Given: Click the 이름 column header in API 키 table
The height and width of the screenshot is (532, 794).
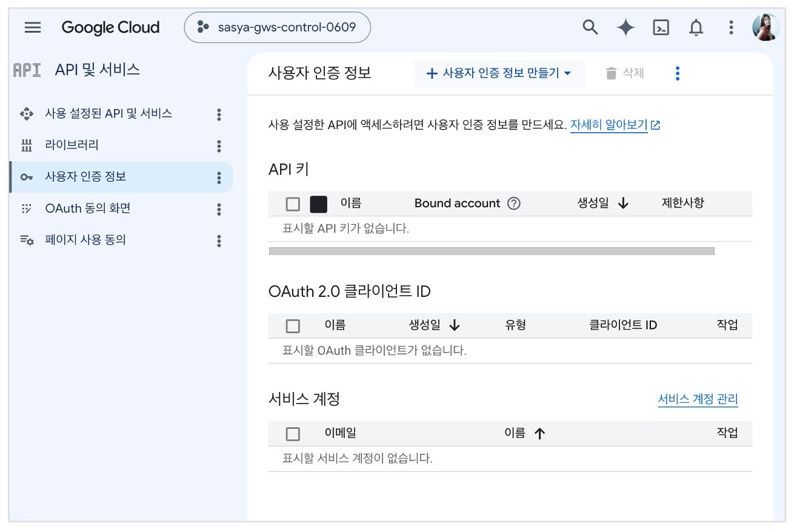Looking at the screenshot, I should (351, 204).
